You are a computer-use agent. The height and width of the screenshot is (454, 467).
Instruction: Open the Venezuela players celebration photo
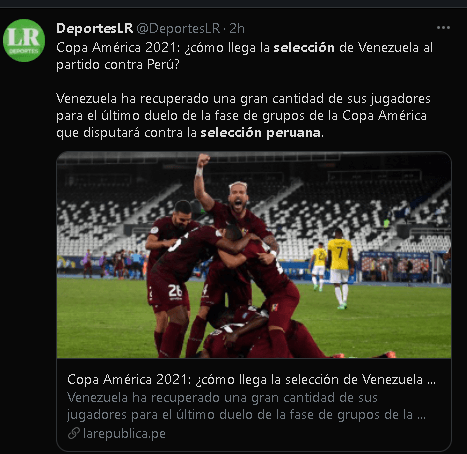(x=254, y=255)
